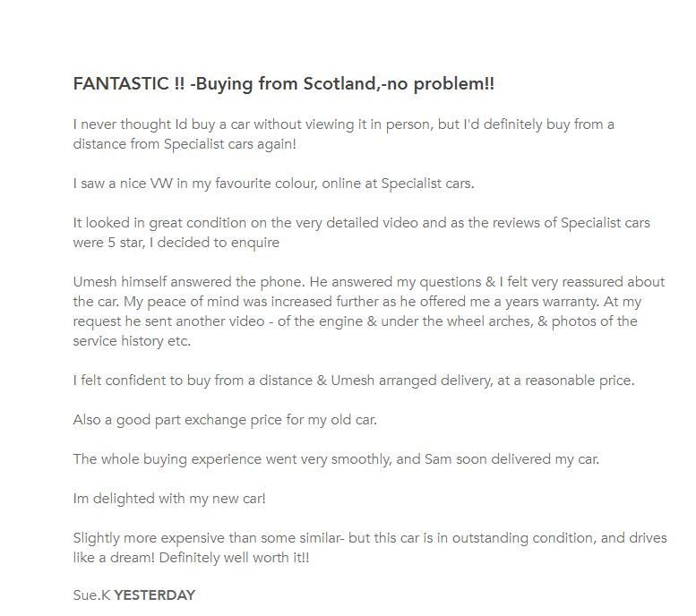The image size is (696, 616).
Task: Click the bold YESTERDAY date label
Action: [x=154, y=595]
